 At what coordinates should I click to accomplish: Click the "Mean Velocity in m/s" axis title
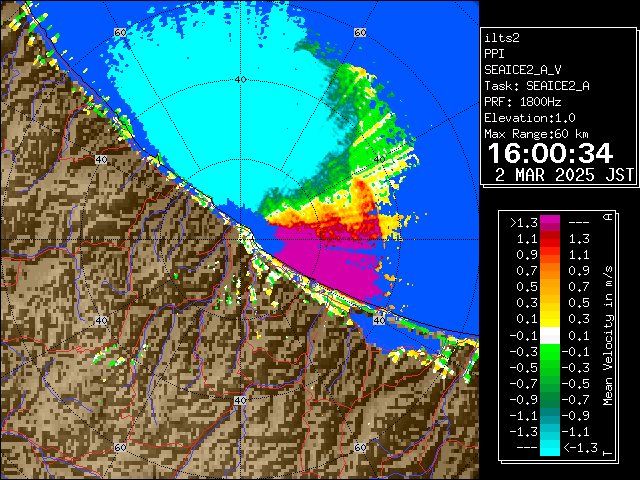(608, 336)
